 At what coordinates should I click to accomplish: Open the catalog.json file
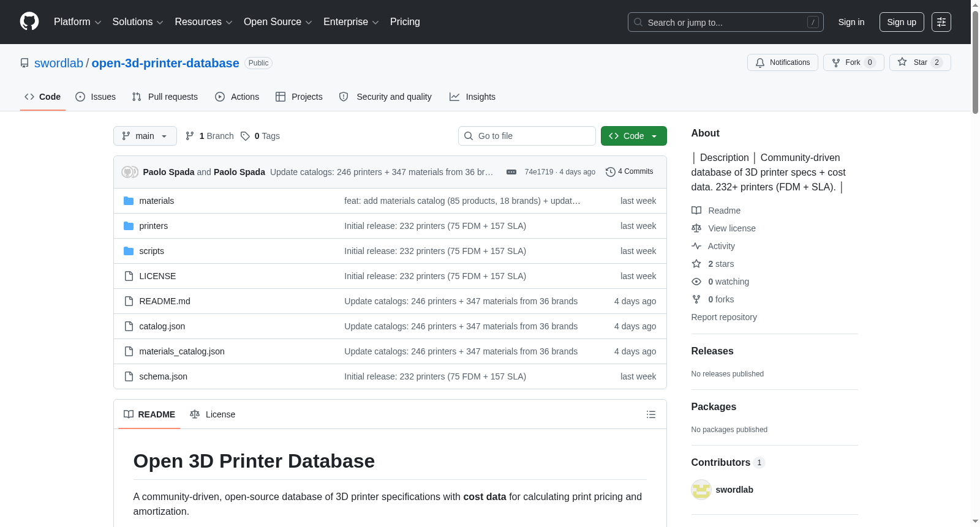pyautogui.click(x=162, y=326)
